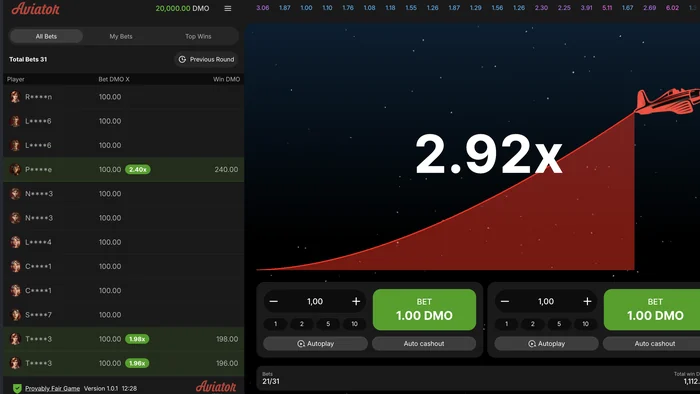Click the 1.00 multiplier in history bar
Image resolution: width=700 pixels, height=394 pixels.
(x=306, y=8)
